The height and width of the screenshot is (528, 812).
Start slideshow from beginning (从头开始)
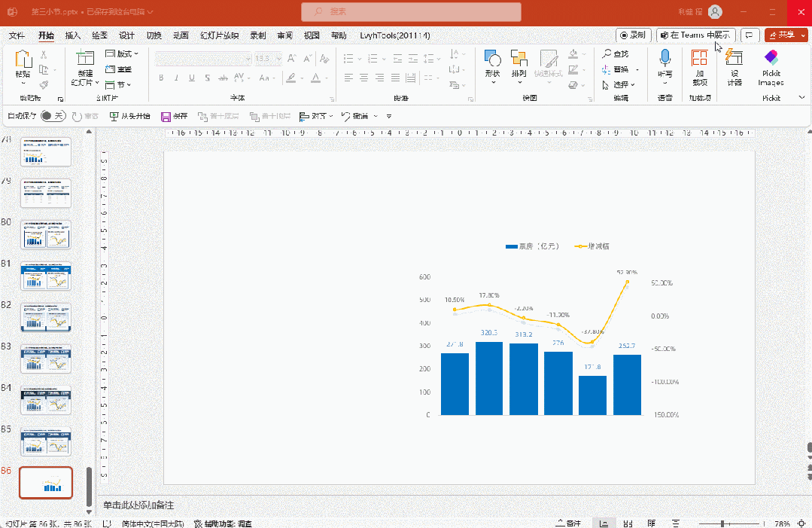point(129,116)
